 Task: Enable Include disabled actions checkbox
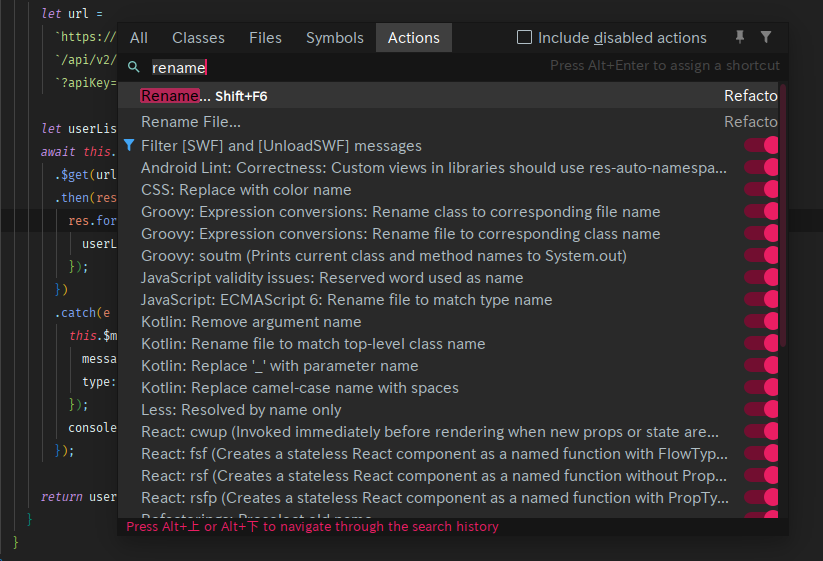coord(524,38)
